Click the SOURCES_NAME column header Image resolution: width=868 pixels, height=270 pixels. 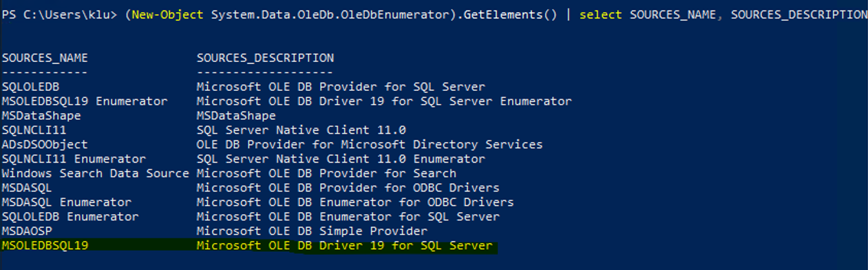[45, 58]
